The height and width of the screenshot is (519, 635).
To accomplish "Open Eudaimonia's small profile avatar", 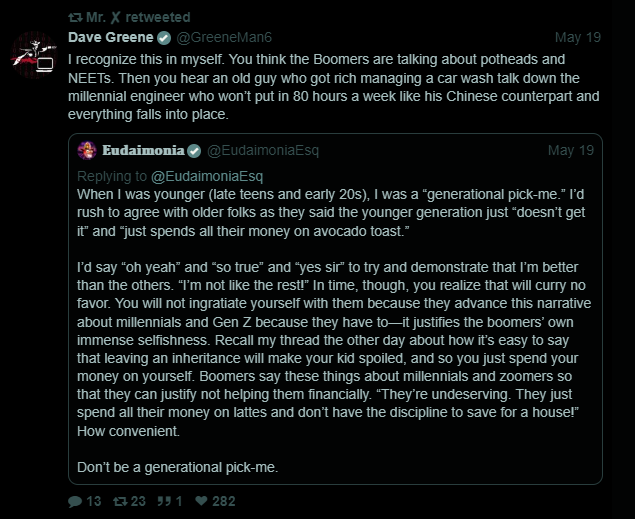I will (87, 150).
